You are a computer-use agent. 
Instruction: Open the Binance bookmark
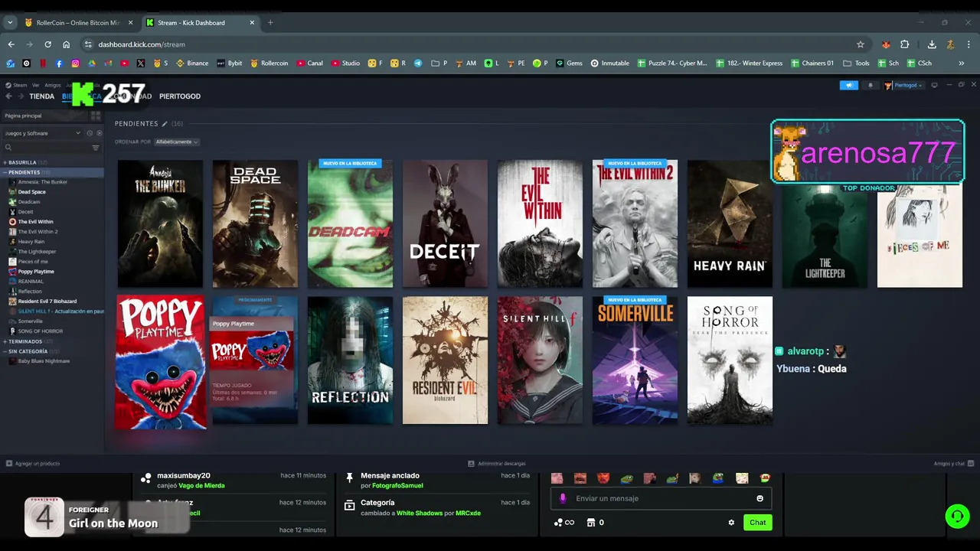pyautogui.click(x=192, y=64)
